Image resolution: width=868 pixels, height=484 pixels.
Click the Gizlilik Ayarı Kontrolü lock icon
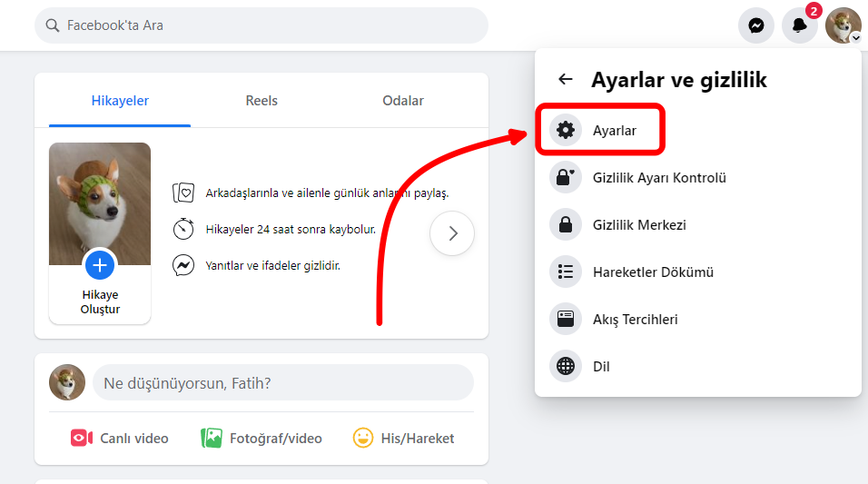[x=566, y=178]
